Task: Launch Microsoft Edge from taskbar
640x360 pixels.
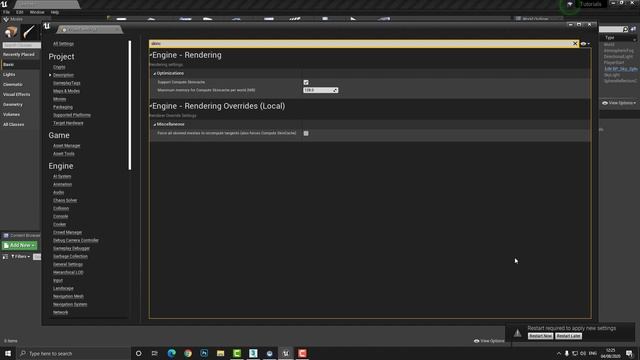Action: [171, 353]
